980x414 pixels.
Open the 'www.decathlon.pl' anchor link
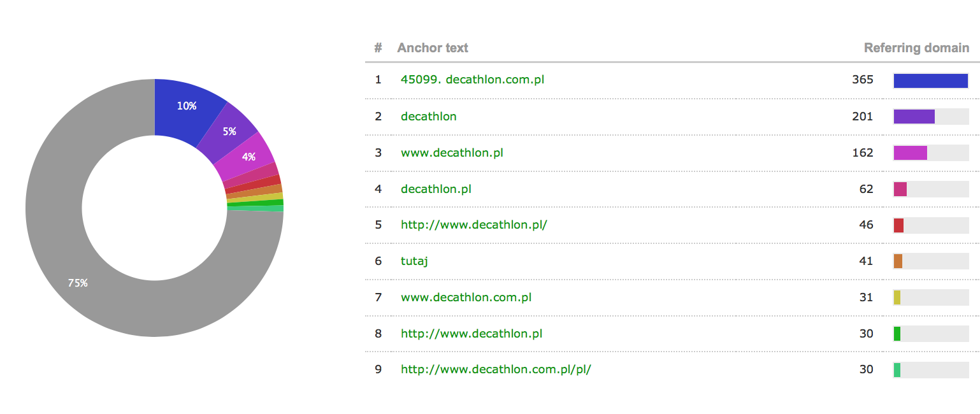tap(452, 153)
